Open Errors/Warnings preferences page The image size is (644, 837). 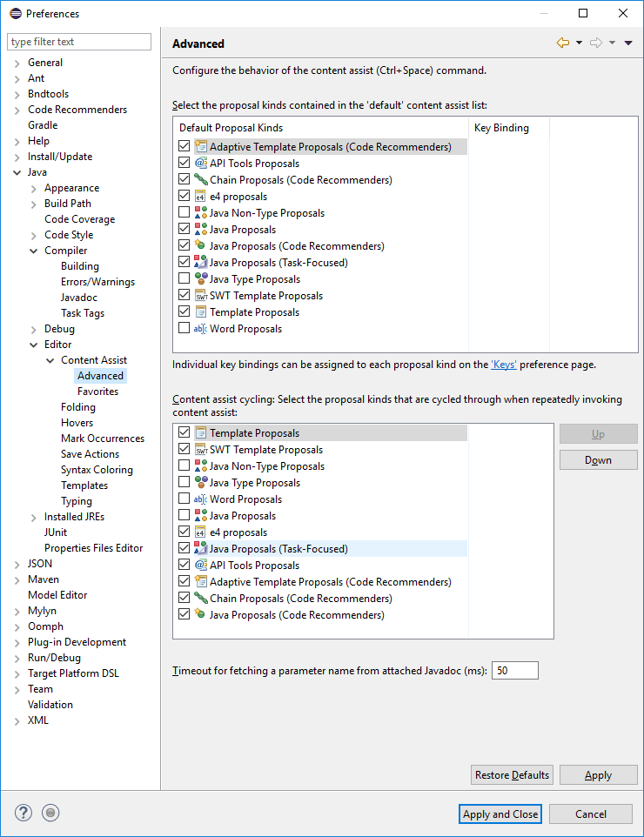[x=97, y=282]
